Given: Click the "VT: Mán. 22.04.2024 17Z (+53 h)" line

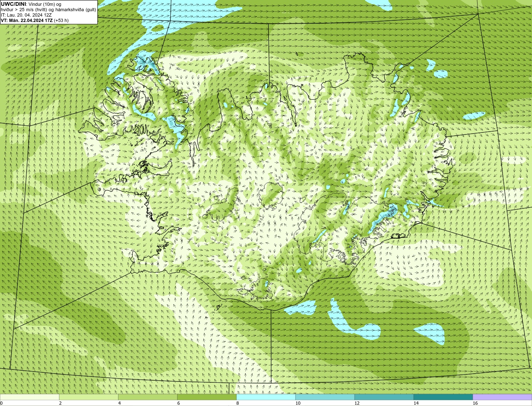Looking at the screenshot, I should point(34,20).
